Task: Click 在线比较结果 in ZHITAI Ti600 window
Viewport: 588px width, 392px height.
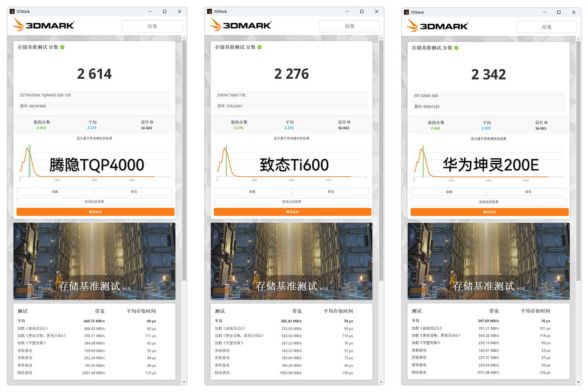Action: click(292, 201)
